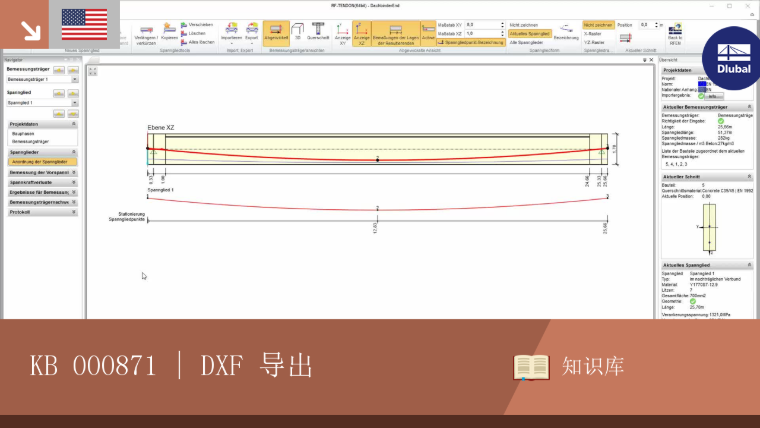The image size is (760, 428).
Task: Click the Maßstab XY spinner up arrow
Action: [502, 23]
